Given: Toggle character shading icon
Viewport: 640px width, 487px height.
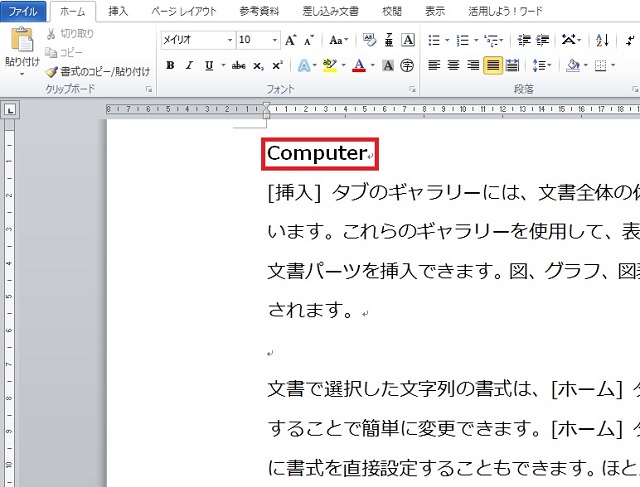Looking at the screenshot, I should (388, 65).
